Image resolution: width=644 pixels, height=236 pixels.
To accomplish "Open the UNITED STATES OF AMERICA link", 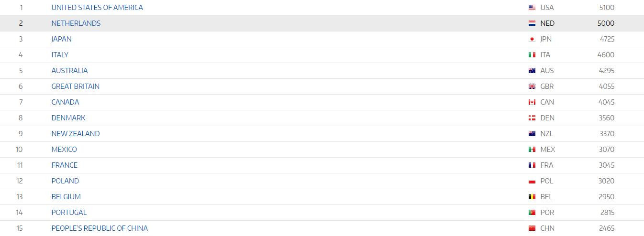I will [x=97, y=8].
